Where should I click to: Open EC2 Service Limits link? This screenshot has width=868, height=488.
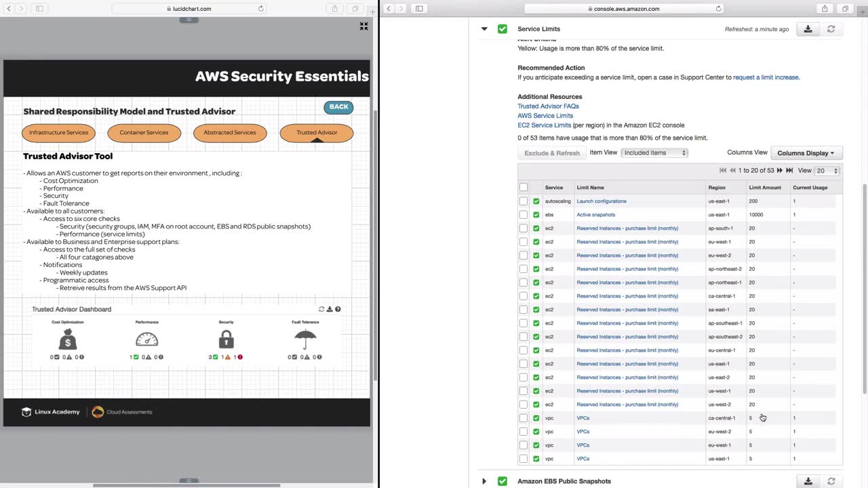pos(545,125)
